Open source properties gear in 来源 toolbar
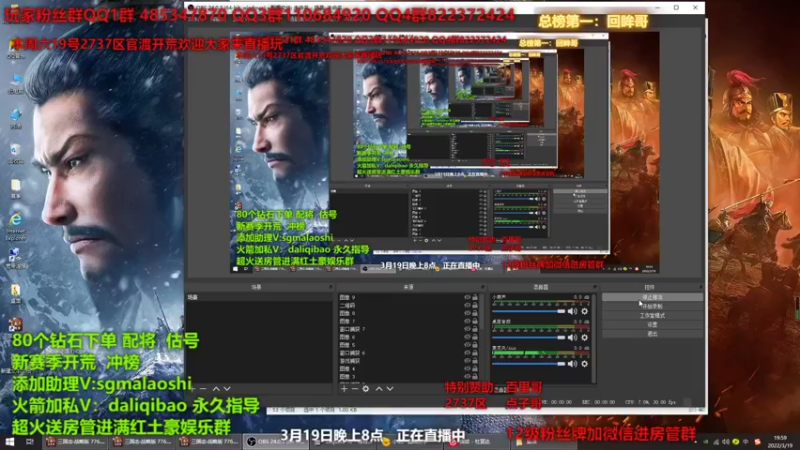 (x=366, y=389)
